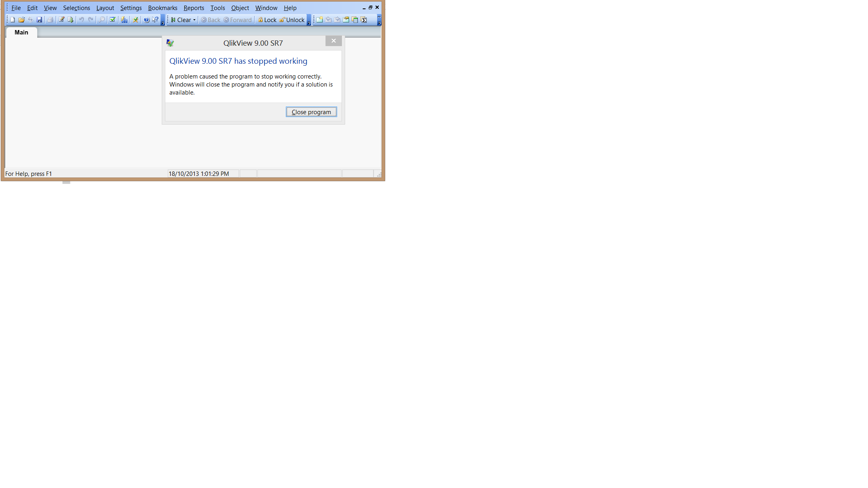
Task: Click the status bar timestamp field
Action: (199, 173)
